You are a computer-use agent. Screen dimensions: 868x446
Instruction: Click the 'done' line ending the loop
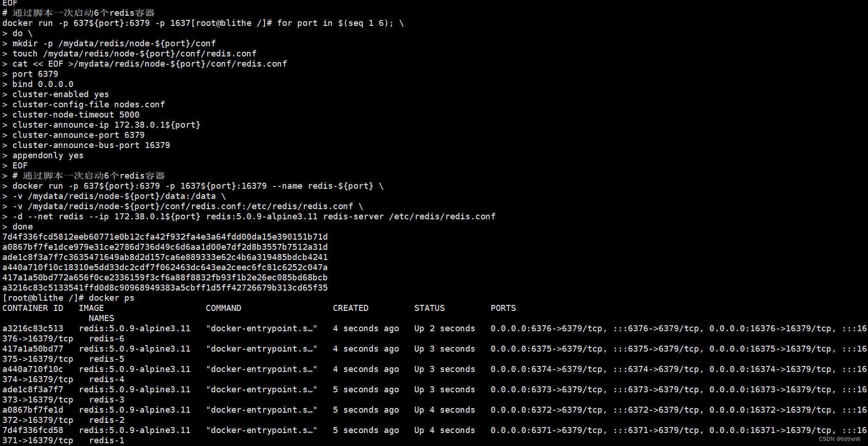coord(23,227)
